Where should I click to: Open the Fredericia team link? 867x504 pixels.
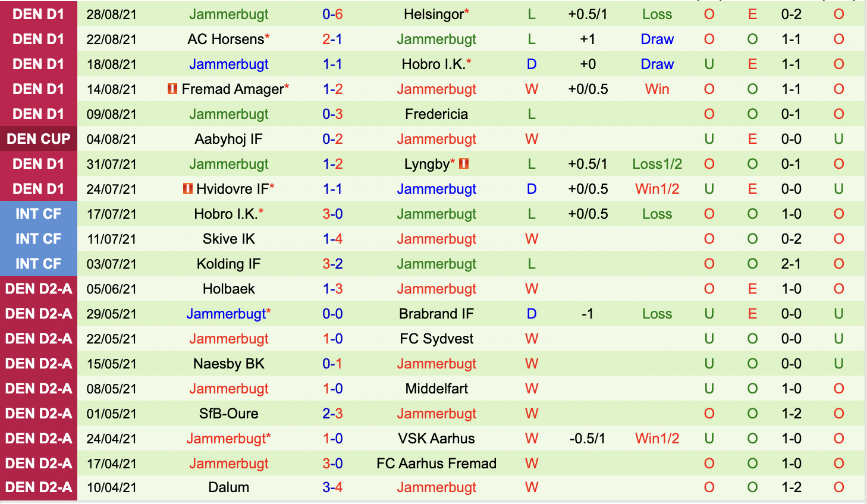coord(436,114)
